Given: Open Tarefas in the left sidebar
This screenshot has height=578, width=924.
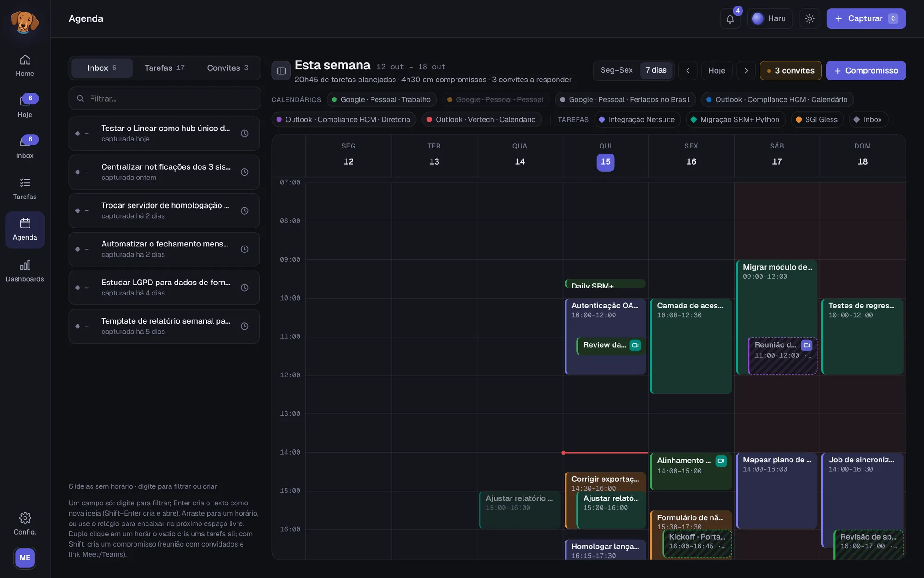Looking at the screenshot, I should pos(25,189).
